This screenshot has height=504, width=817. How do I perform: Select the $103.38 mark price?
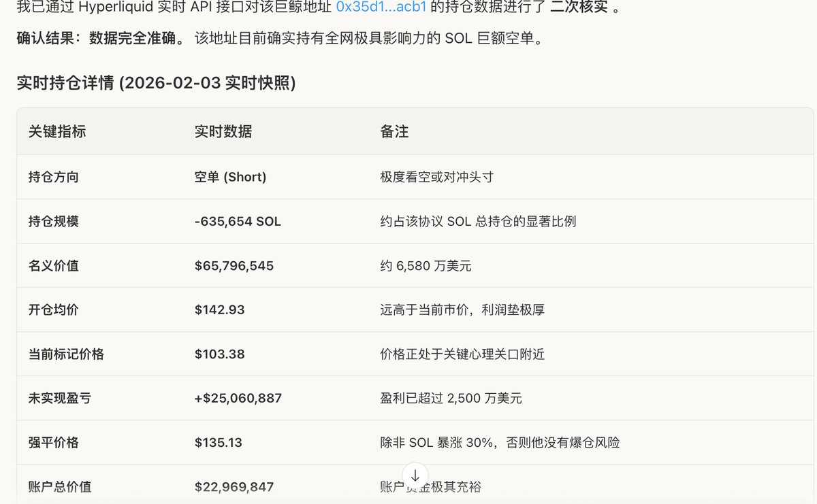219,354
